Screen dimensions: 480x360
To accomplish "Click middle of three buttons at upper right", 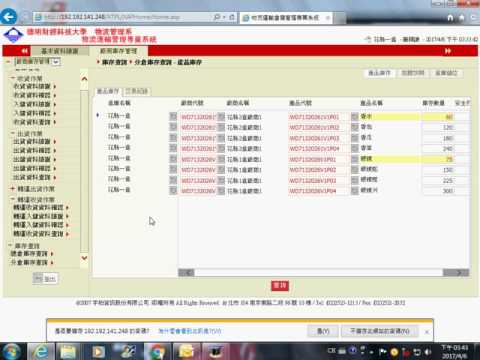I will 413,73.
